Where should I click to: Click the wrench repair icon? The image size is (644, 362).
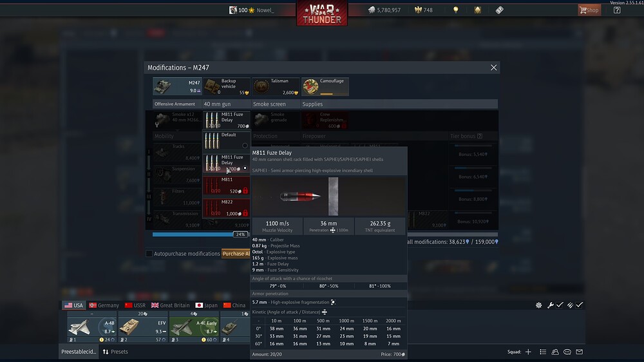pos(551,305)
